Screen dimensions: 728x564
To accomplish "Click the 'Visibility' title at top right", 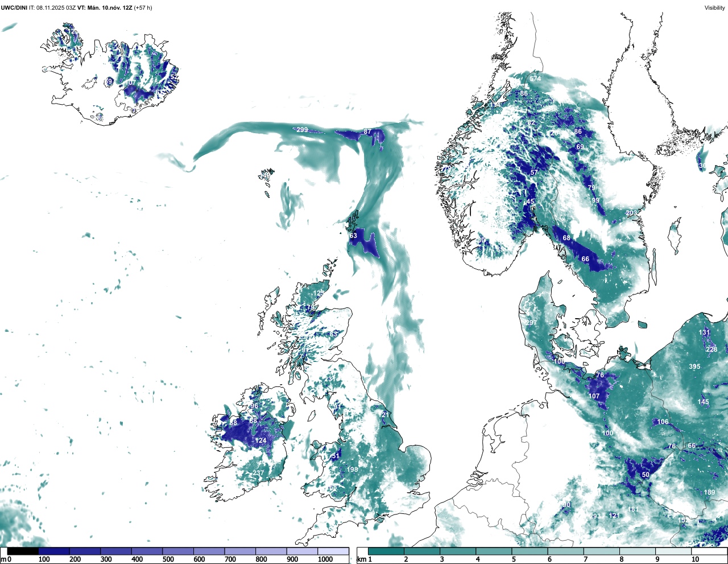I will 715,8.
